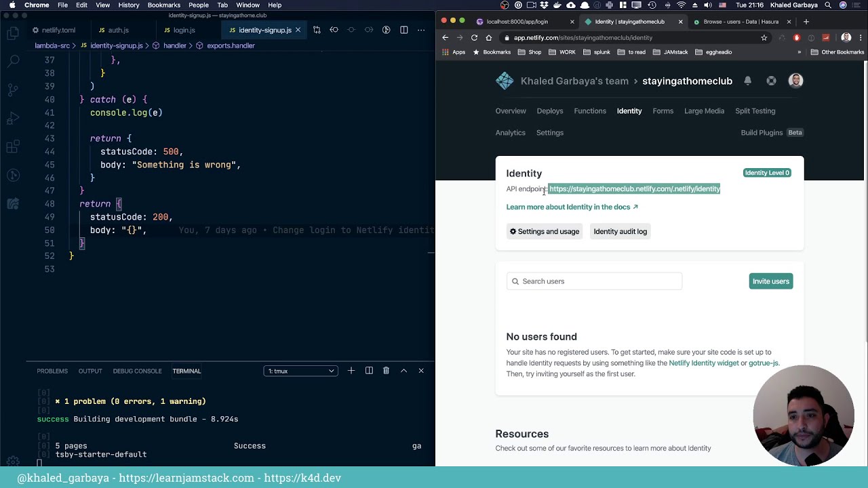Open Source Control view in activity bar
The image size is (868, 488).
[13, 89]
